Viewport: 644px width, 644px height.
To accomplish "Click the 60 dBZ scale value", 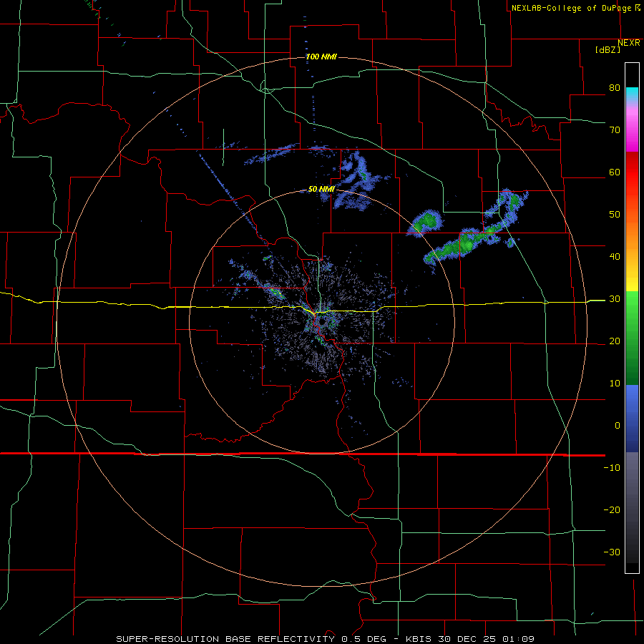I will click(x=615, y=172).
